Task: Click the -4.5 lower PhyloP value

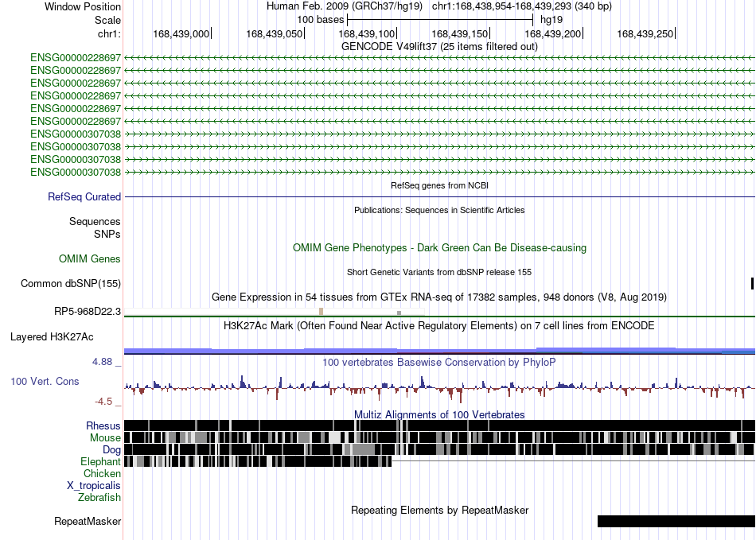Action: (x=103, y=402)
